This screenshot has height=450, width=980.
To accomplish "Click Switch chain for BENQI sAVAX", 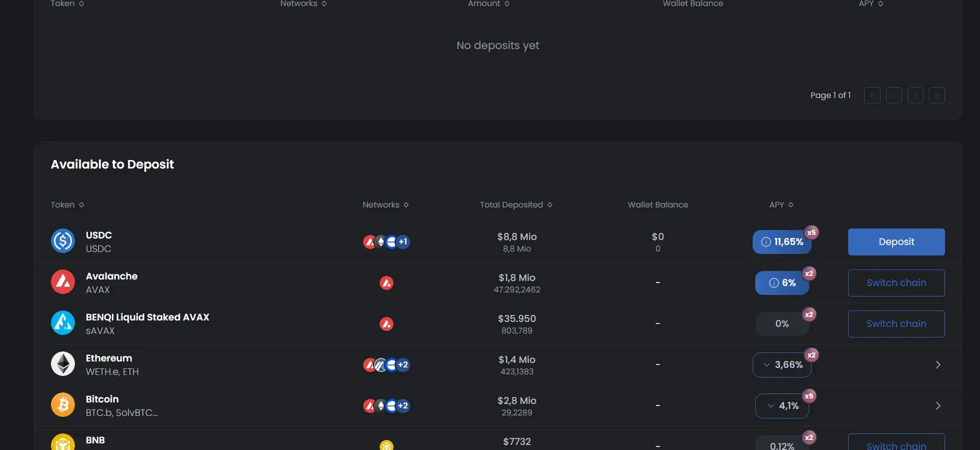I will (896, 324).
